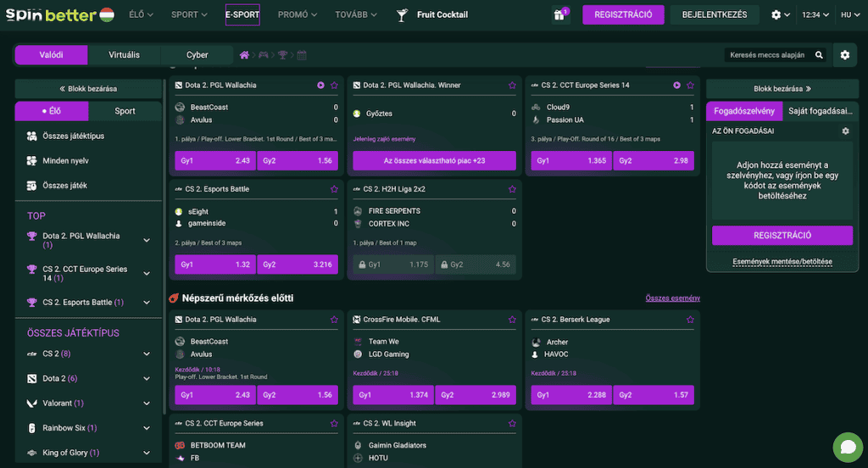Image resolution: width=868 pixels, height=468 pixels.
Task: Expand Dota 2. PGL Wallachia in sidebar
Action: tap(147, 241)
